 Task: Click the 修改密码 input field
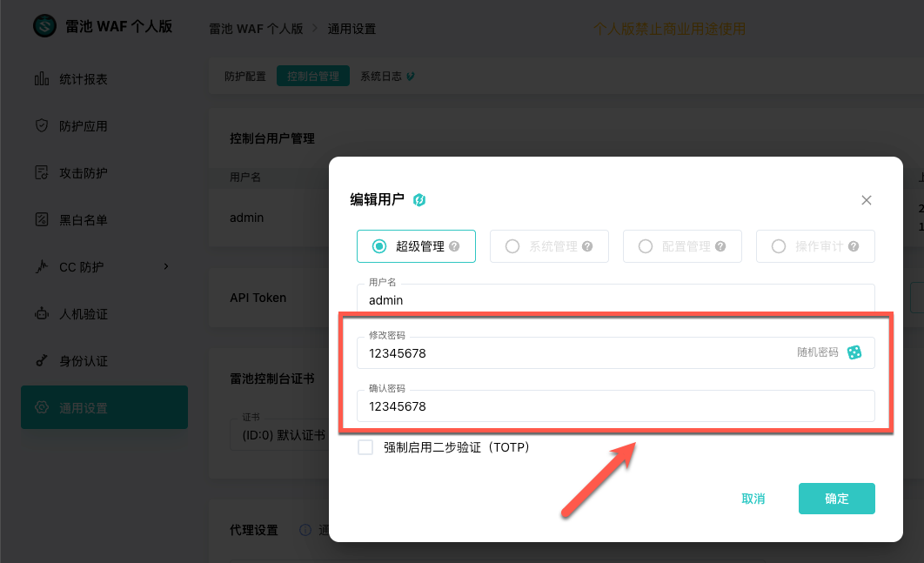click(574, 353)
